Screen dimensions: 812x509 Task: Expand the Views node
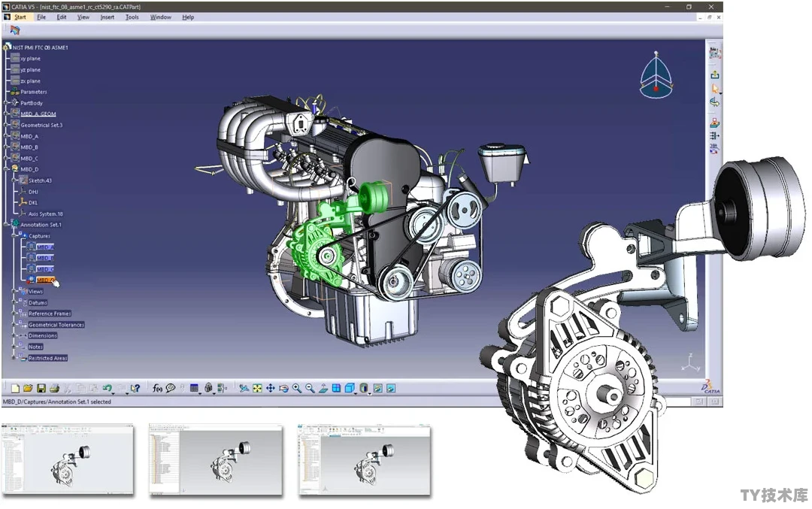(14, 291)
